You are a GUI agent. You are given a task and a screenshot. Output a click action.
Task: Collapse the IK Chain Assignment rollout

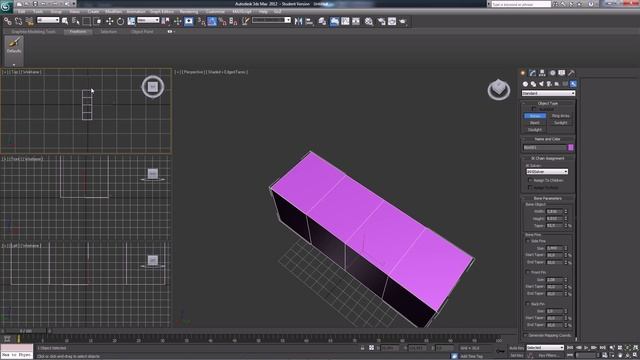[548, 158]
